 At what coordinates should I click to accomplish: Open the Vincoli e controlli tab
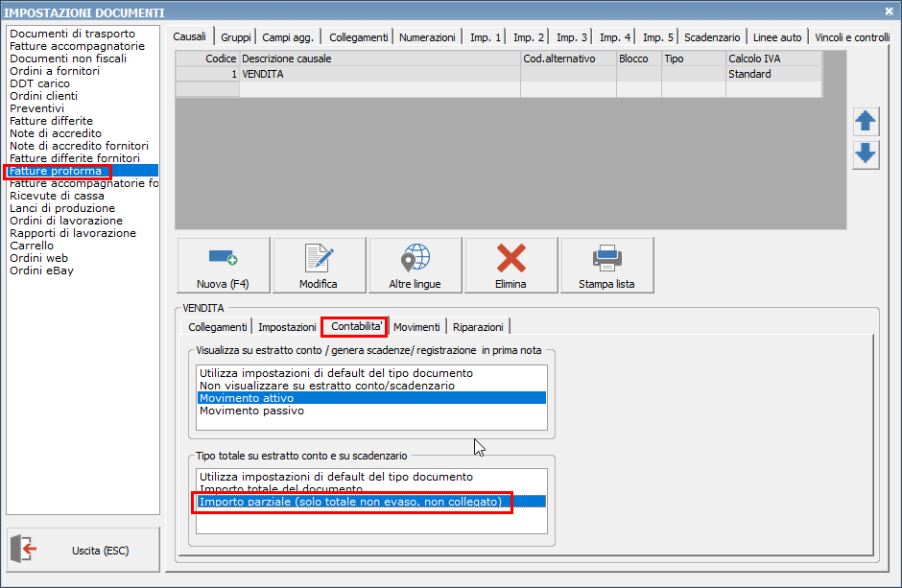(851, 37)
